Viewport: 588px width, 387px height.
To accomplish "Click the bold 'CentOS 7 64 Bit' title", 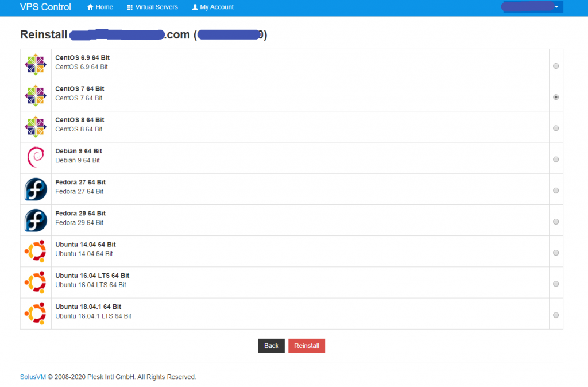I will [x=80, y=89].
